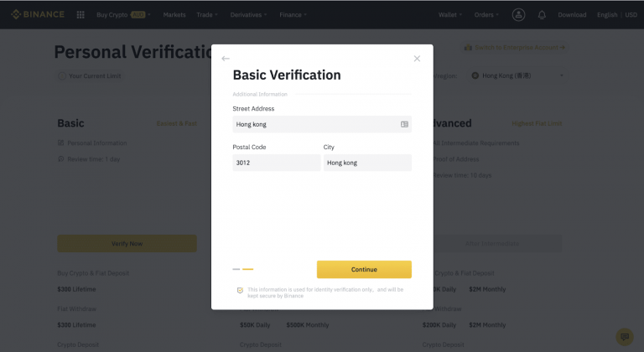Select the City input field

367,163
